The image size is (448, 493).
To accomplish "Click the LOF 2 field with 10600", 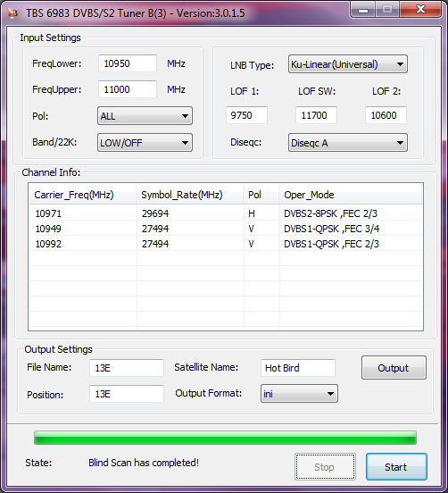I will coord(386,115).
